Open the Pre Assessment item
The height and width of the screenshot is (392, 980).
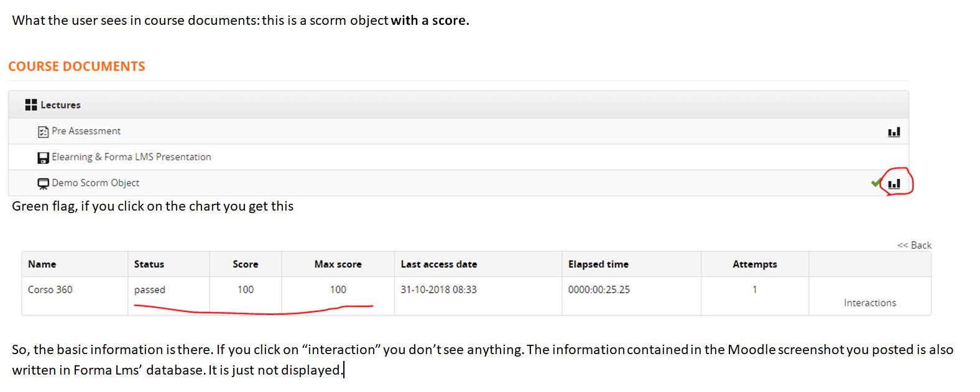[x=86, y=131]
